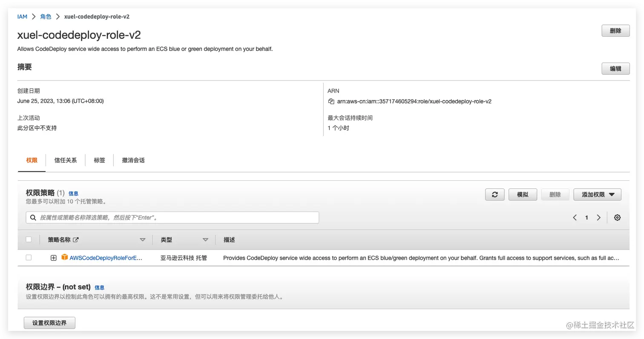Click the orange policy box icon

(65, 258)
